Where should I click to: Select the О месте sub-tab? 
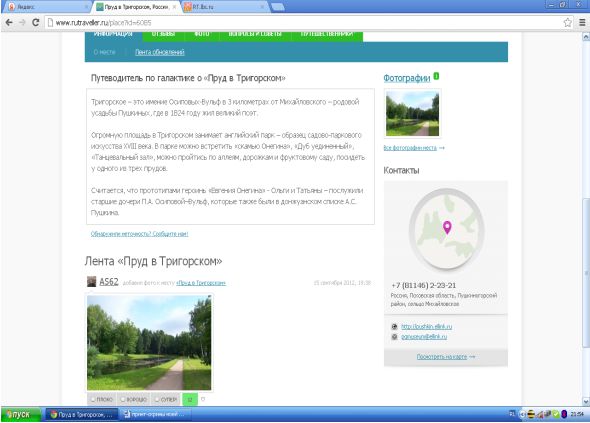point(104,52)
